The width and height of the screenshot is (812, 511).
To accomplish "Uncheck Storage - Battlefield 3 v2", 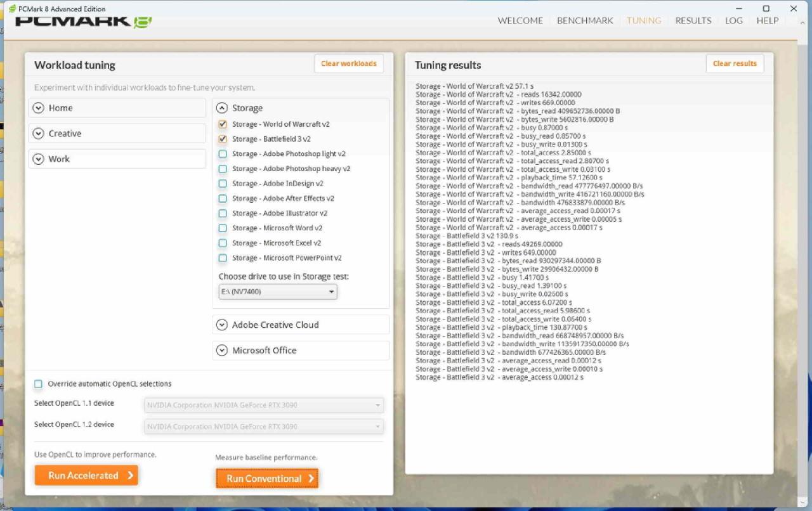I will (223, 139).
